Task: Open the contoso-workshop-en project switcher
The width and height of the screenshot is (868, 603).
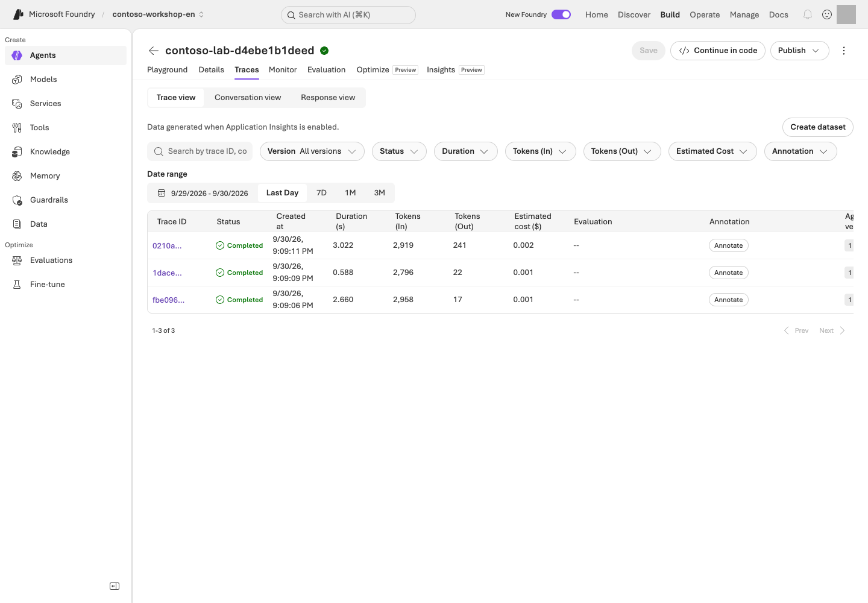Action: click(x=158, y=14)
